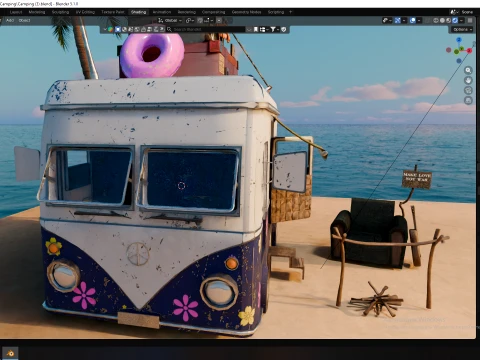The image size is (480, 360).
Task: Open the overlays settings dropdown arrow
Action: point(419,20)
